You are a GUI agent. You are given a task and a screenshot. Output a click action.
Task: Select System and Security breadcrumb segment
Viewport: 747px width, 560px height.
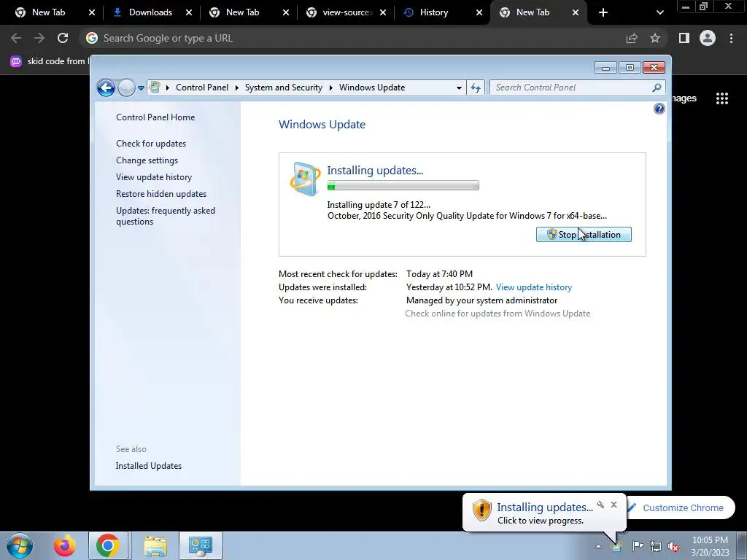coord(284,87)
